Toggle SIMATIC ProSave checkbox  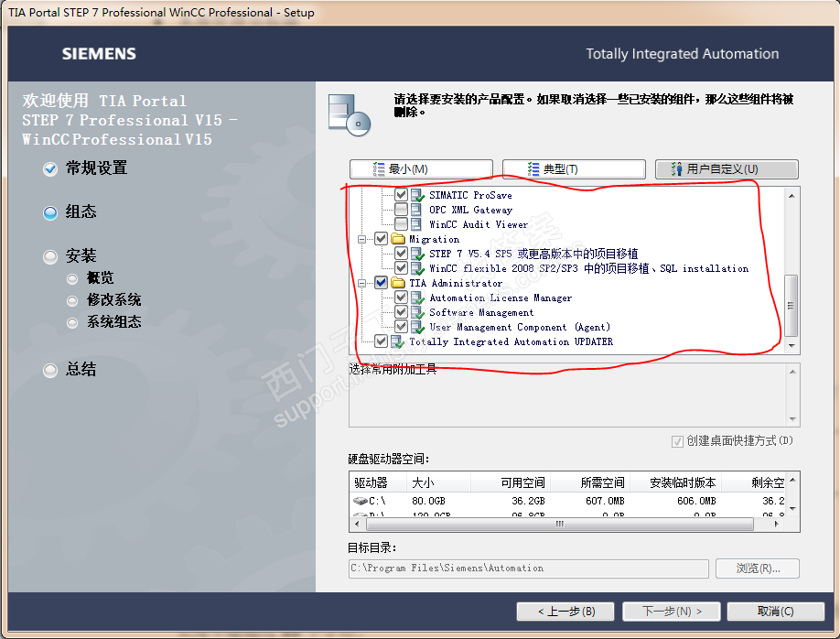coord(402,195)
